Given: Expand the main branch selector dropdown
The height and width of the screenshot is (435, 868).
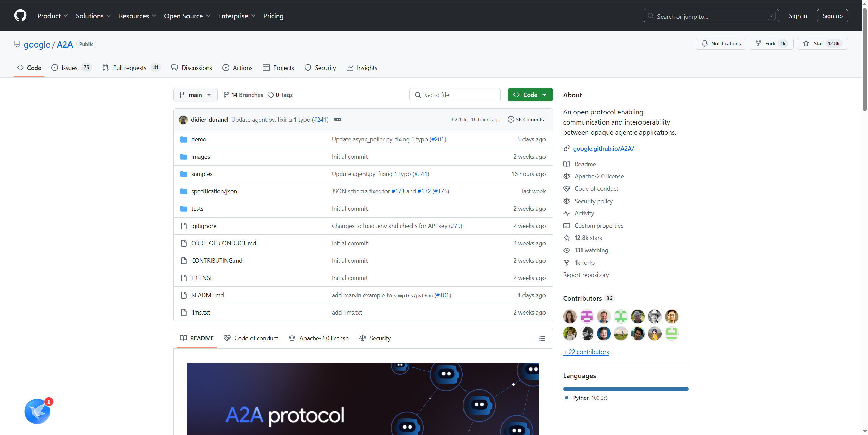Looking at the screenshot, I should [195, 95].
